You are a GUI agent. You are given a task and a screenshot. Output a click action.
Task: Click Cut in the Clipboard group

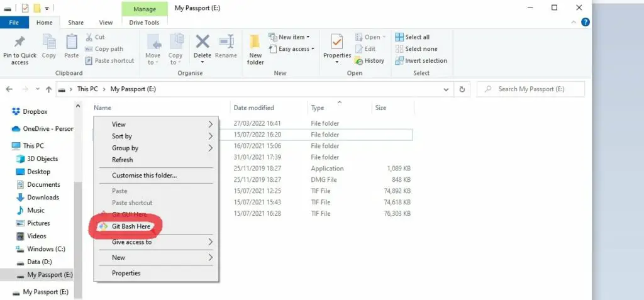pyautogui.click(x=96, y=37)
